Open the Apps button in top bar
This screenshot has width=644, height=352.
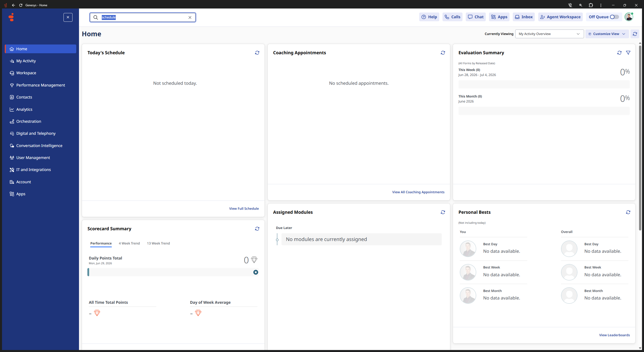click(499, 17)
